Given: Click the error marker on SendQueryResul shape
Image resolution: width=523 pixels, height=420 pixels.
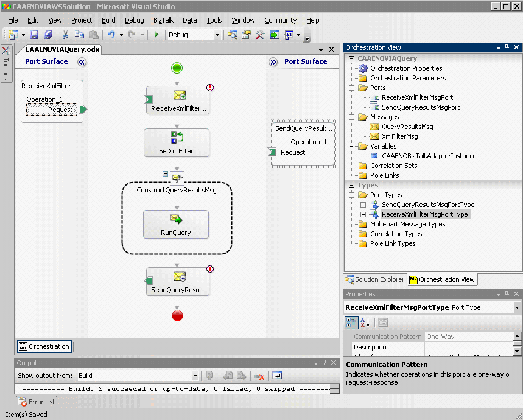Looking at the screenshot, I should click(x=210, y=269).
